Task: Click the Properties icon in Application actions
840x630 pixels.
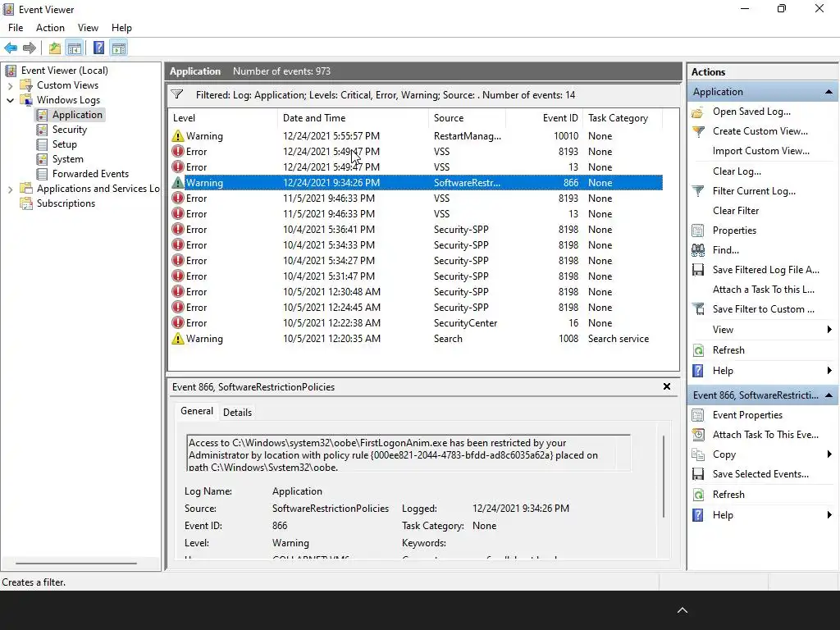Action: (697, 231)
